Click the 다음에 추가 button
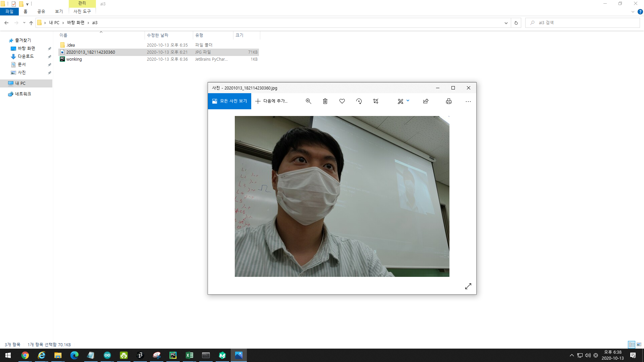The image size is (644, 362). click(271, 101)
